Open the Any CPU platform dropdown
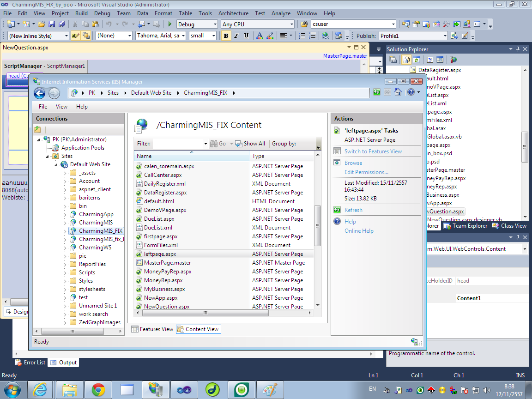This screenshot has width=532, height=399. point(291,24)
